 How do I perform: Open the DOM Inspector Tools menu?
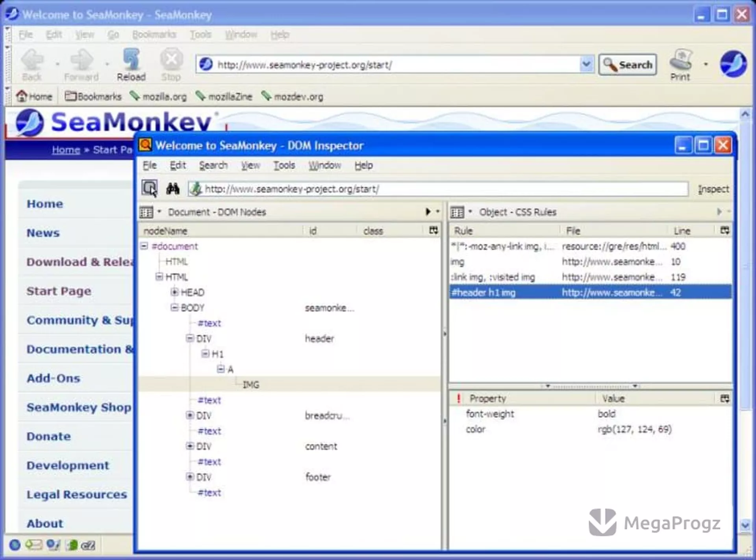(284, 165)
